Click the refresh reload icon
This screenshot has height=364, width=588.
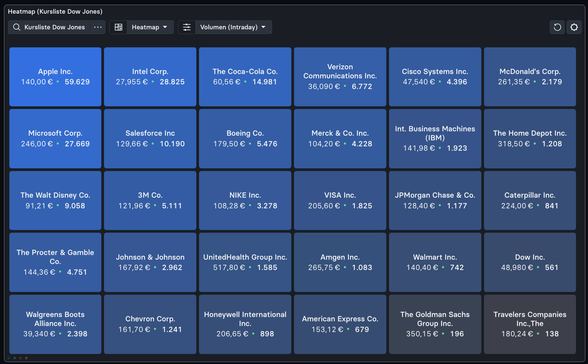click(x=557, y=27)
